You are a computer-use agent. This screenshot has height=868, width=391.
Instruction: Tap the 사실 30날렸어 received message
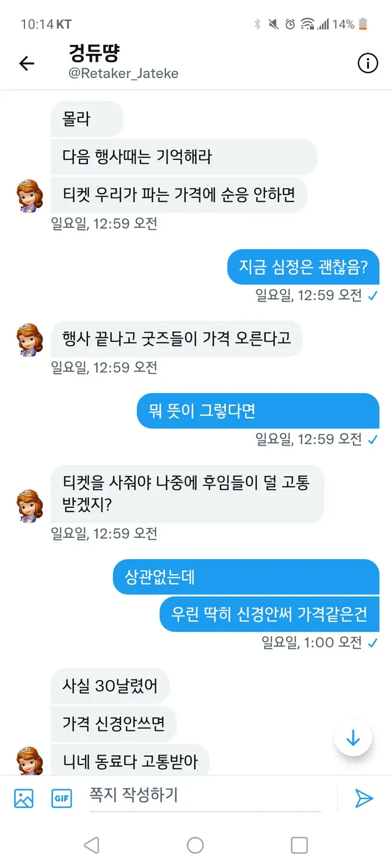pos(110,685)
